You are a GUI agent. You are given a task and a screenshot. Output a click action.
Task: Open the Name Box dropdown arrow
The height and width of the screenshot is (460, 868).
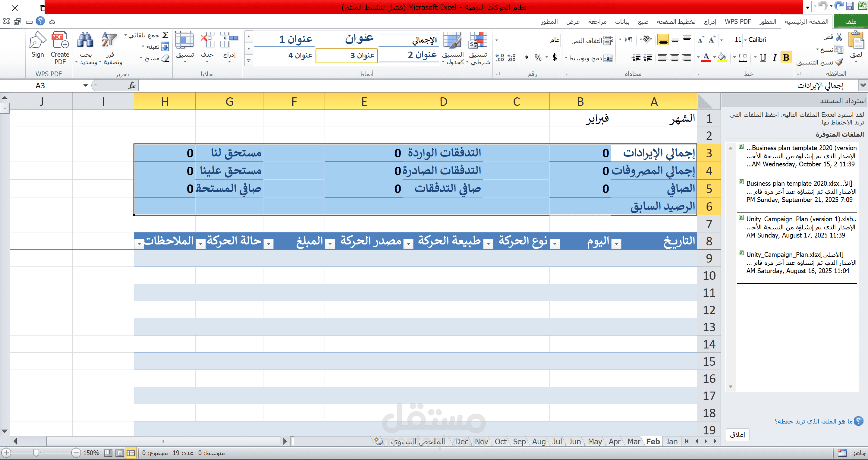(86, 86)
